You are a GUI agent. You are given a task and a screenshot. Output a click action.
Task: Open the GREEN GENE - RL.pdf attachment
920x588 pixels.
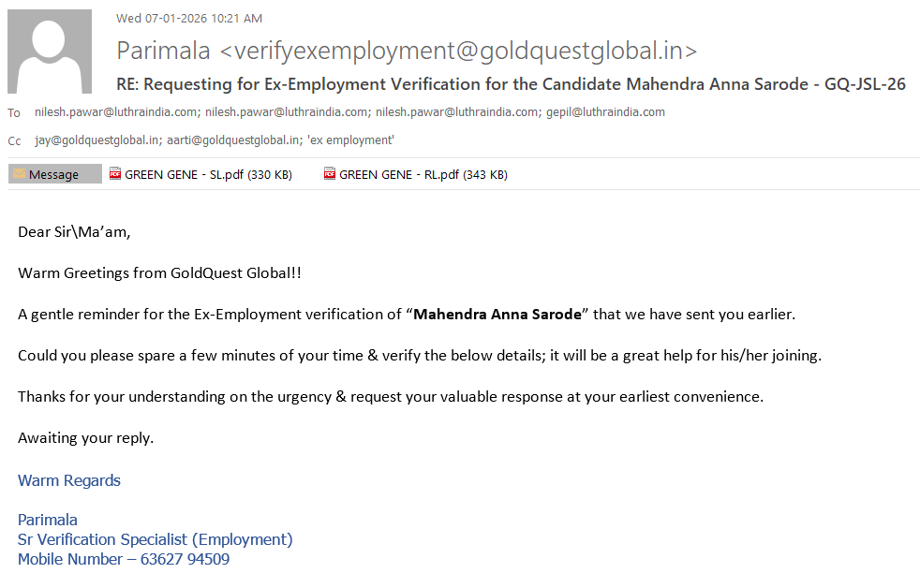[x=423, y=174]
